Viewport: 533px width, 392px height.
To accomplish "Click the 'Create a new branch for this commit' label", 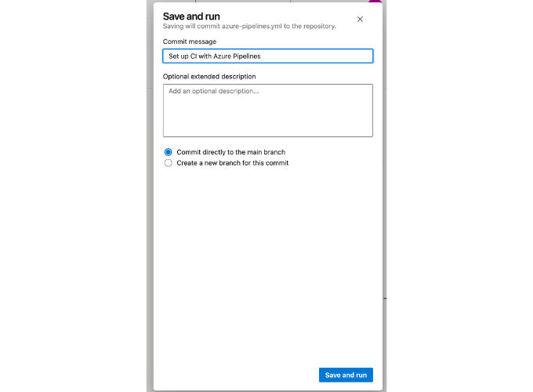I will pos(233,163).
